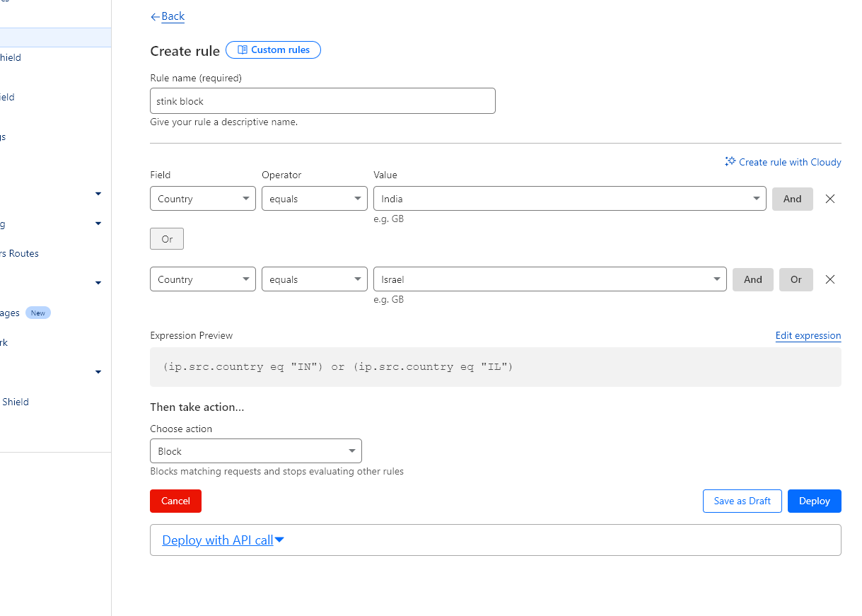Click Or button in Israel row

796,279
